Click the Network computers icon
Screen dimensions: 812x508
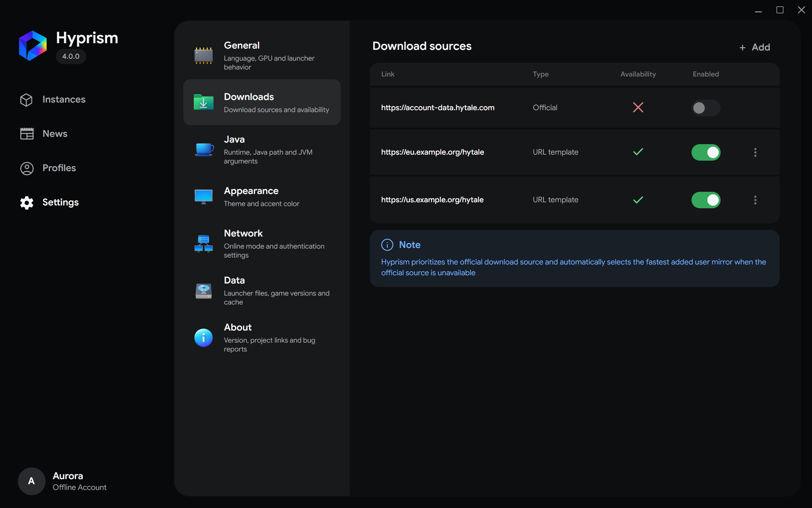[x=203, y=244]
